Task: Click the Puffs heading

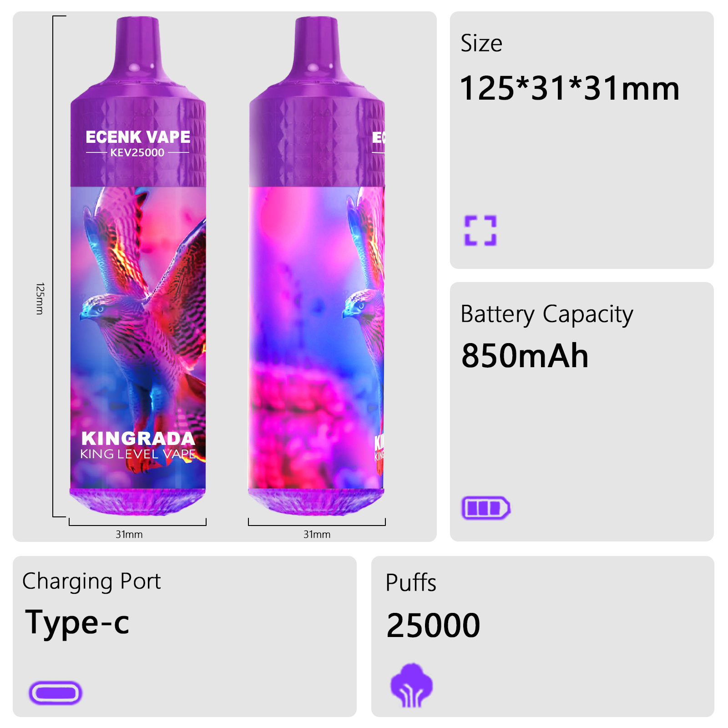Action: point(411,583)
